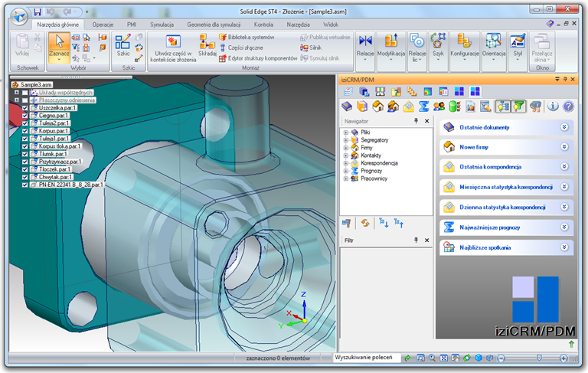Viewport: 588px width, 373px height.
Task: Click the zoom-out minus button on slider
Action: [x=501, y=358]
